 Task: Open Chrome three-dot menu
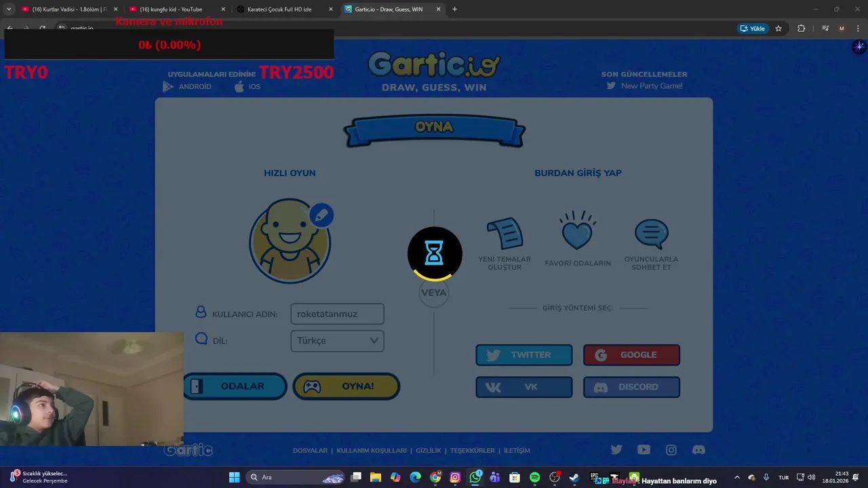click(x=859, y=28)
